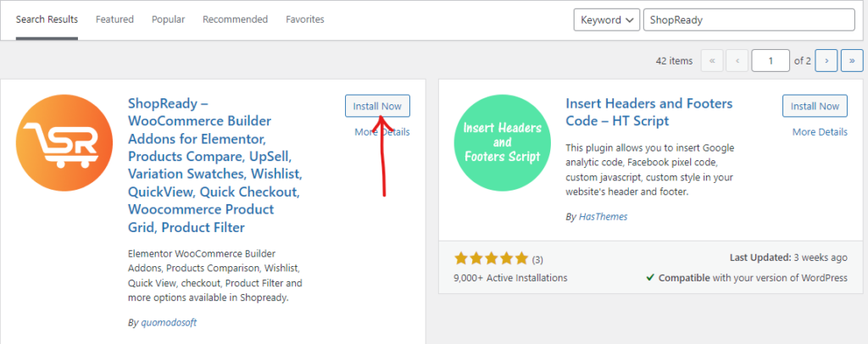868x344 pixels.
Task: Go to first page of results
Action: [713, 61]
